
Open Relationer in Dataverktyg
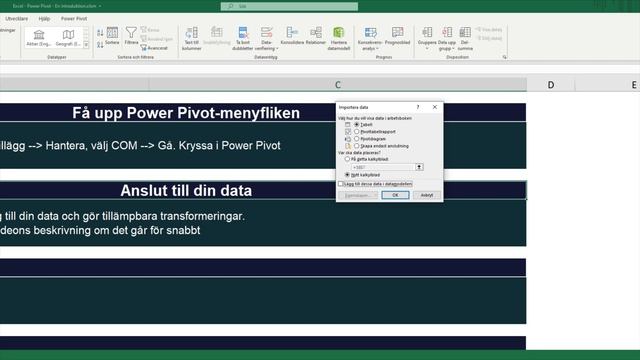pos(316,36)
